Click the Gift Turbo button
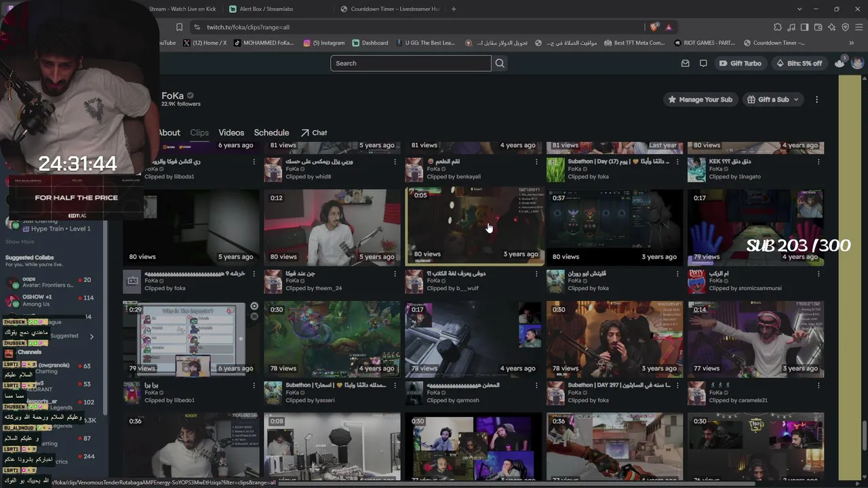868x488 pixels. pyautogui.click(x=740, y=63)
